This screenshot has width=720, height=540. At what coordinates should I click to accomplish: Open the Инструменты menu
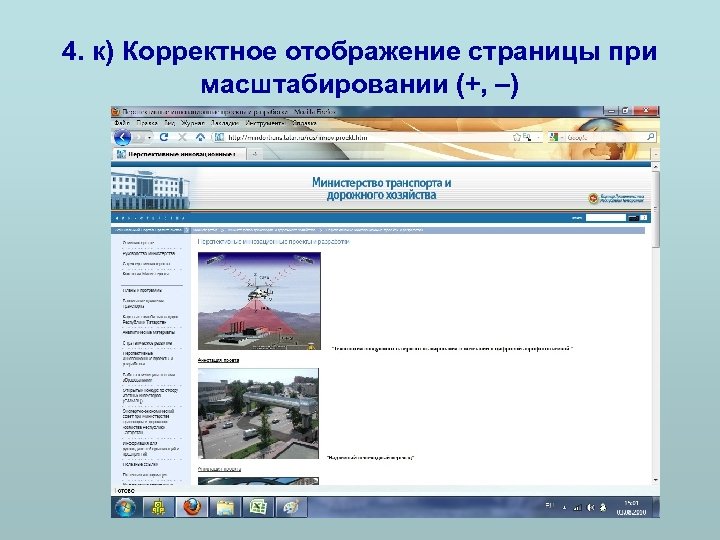pyautogui.click(x=265, y=123)
